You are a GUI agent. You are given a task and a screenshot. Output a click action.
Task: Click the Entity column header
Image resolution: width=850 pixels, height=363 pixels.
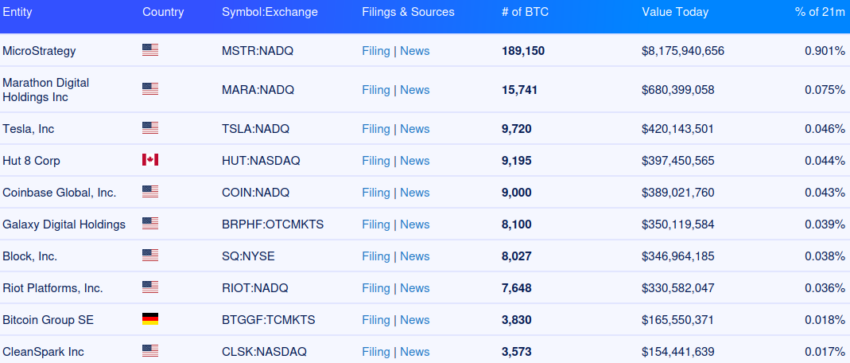pyautogui.click(x=16, y=12)
